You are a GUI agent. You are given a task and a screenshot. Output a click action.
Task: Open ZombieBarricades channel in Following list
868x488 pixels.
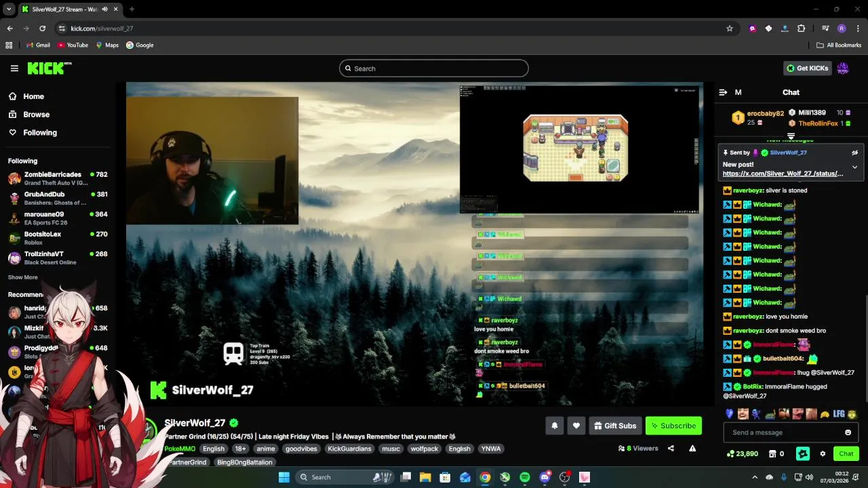pos(58,178)
